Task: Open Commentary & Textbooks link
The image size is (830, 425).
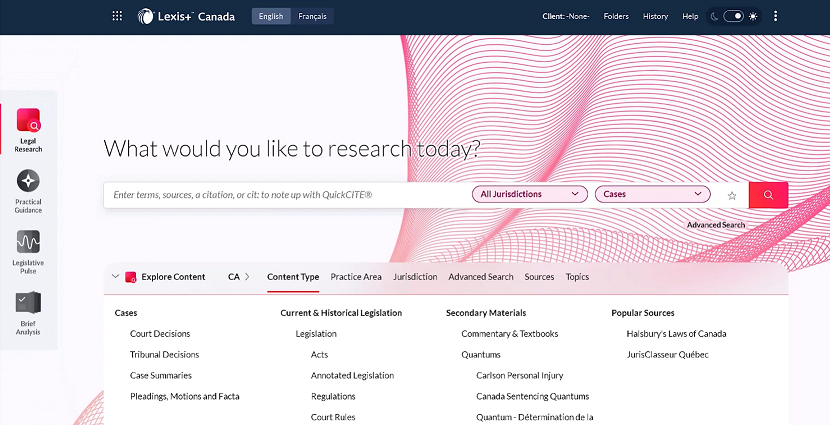Action: [x=510, y=334]
